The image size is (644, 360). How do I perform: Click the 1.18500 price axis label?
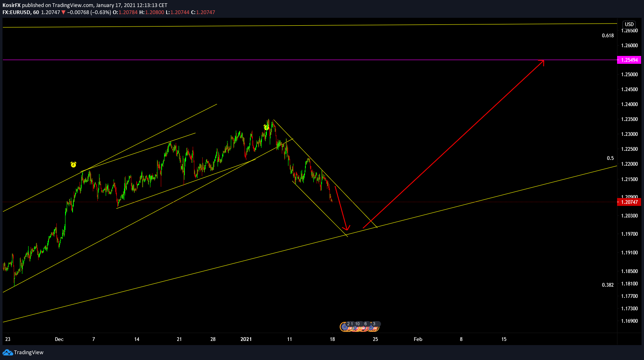click(629, 271)
